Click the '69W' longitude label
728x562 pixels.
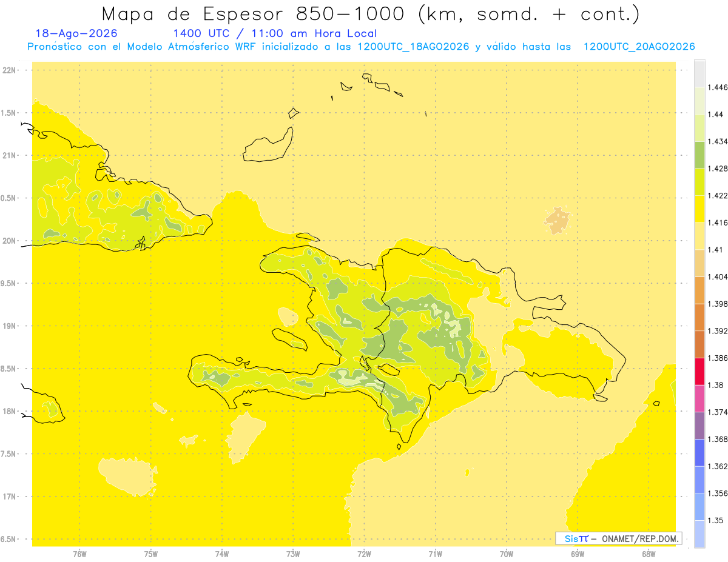point(578,554)
